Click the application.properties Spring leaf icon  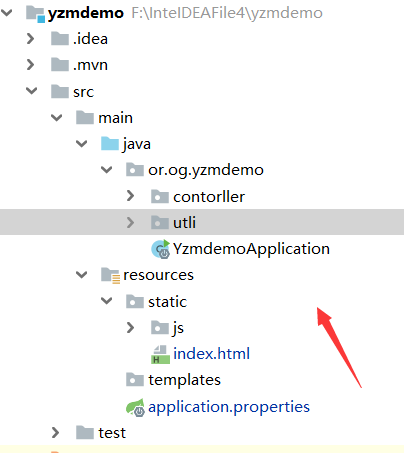pyautogui.click(x=135, y=407)
